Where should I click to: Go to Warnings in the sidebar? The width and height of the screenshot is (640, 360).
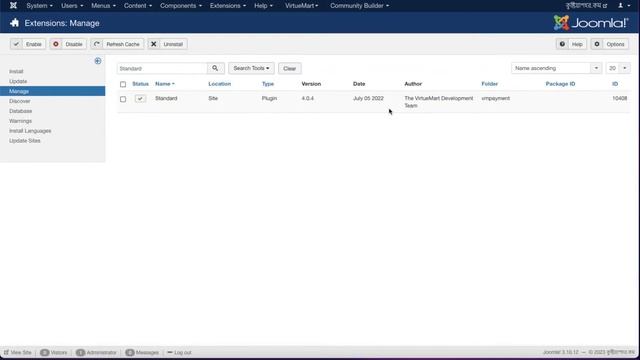pyautogui.click(x=20, y=121)
